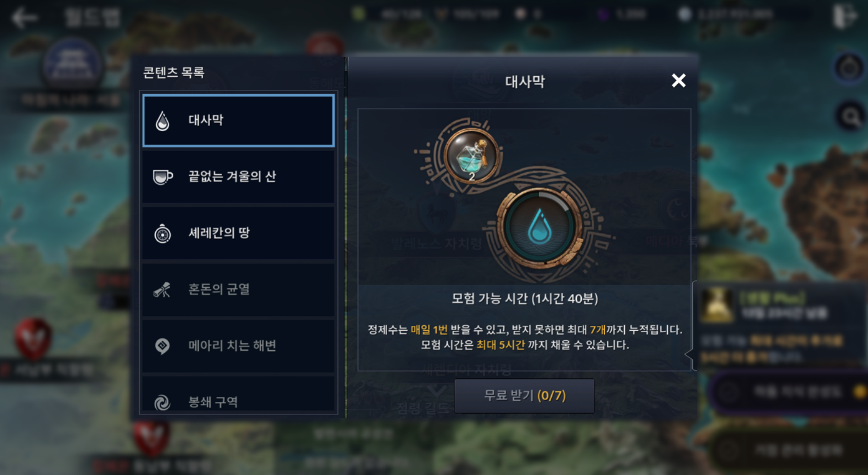Image resolution: width=868 pixels, height=475 pixels.
Task: Click the pocket watch icon for 셰레칸의 땅
Action: (163, 233)
